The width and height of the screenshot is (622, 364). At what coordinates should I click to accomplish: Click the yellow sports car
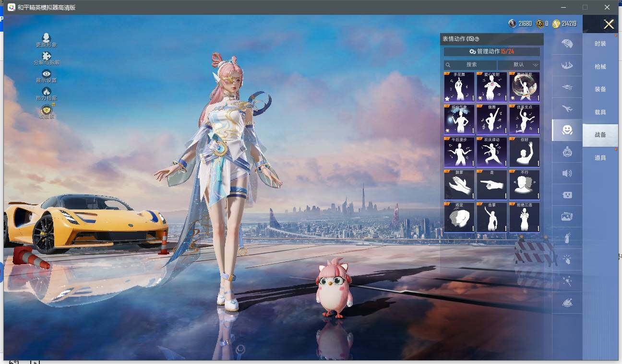(86, 223)
